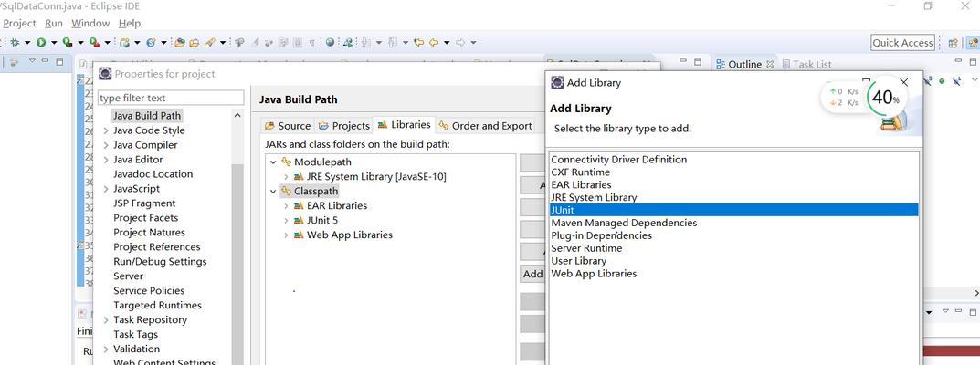The height and width of the screenshot is (365, 980).
Task: Click the Open Task folder icon
Action: click(195, 42)
